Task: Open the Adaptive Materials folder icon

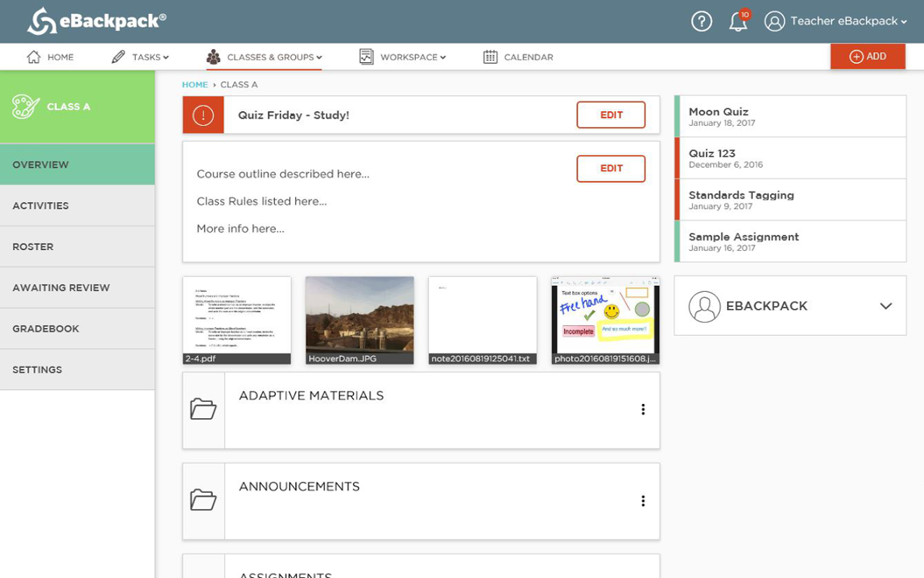Action: tap(204, 410)
